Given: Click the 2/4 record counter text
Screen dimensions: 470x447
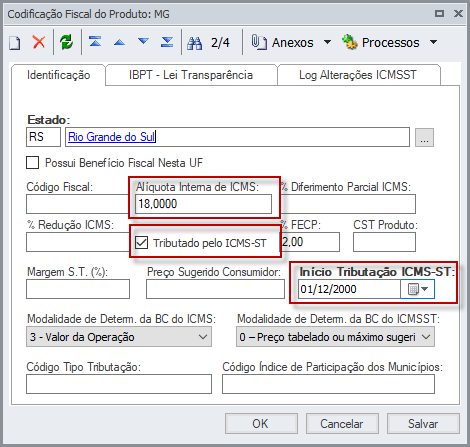Looking at the screenshot, I should [x=220, y=43].
